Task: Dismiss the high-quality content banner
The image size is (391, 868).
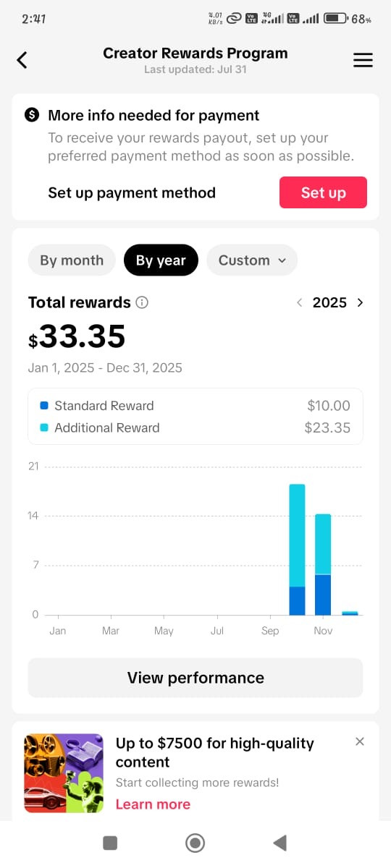Action: coord(360,741)
